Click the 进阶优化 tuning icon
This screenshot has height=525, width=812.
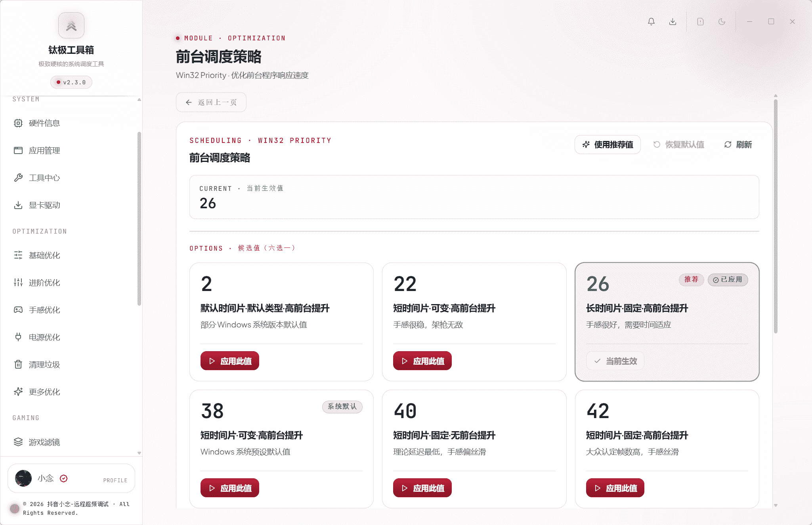(x=18, y=283)
